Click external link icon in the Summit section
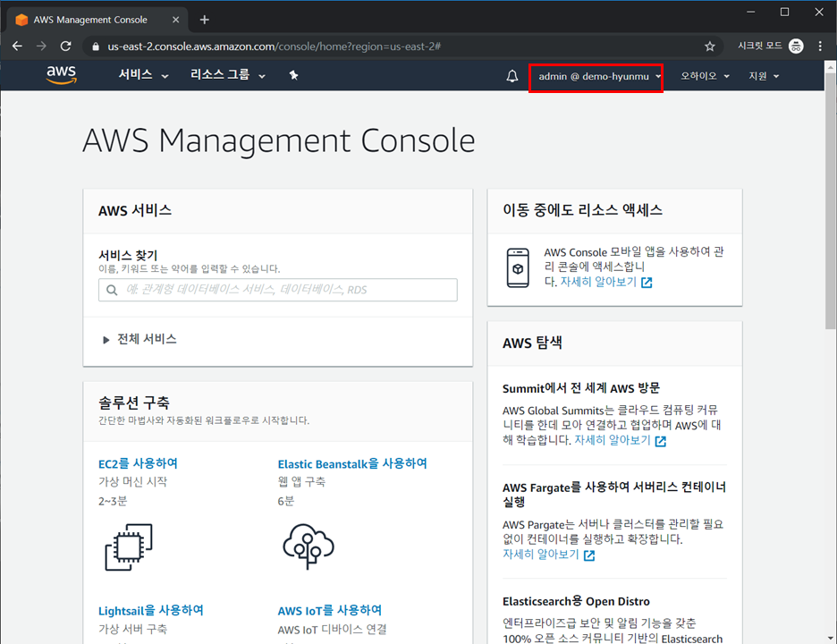 tap(660, 441)
